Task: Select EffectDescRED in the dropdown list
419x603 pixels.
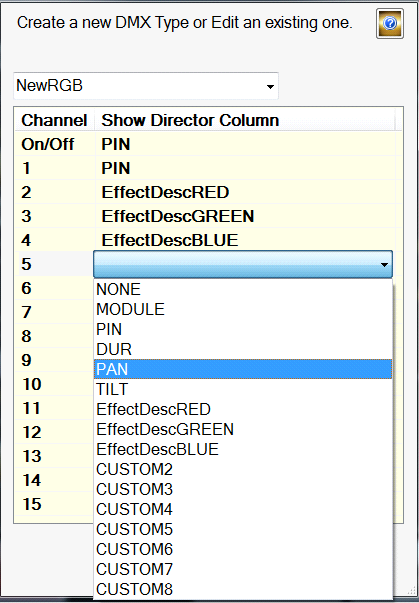Action: pos(243,409)
